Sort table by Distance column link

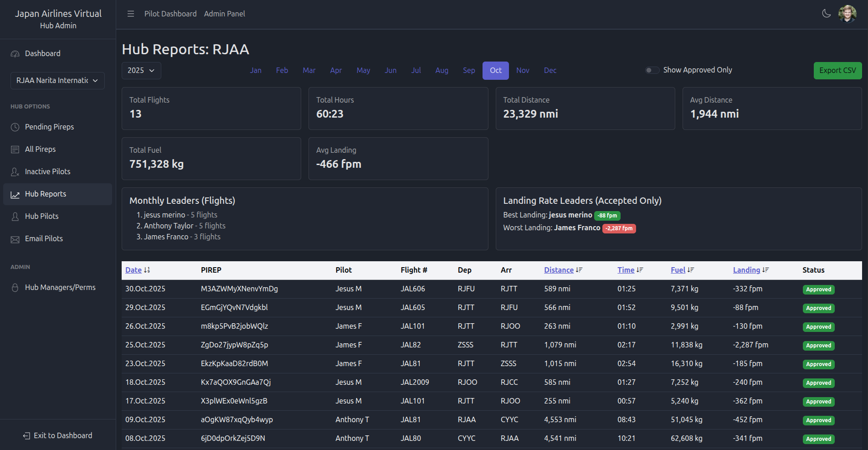559,270
